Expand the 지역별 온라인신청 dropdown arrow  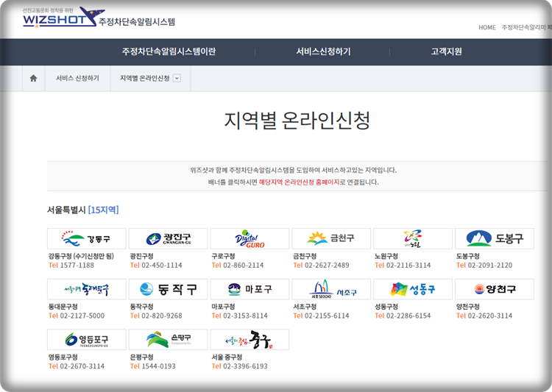(x=177, y=78)
